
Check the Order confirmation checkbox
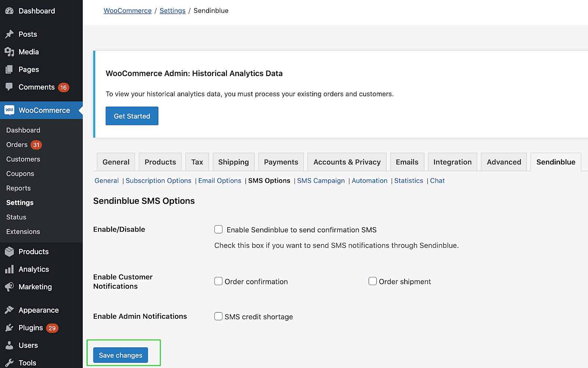(x=218, y=281)
